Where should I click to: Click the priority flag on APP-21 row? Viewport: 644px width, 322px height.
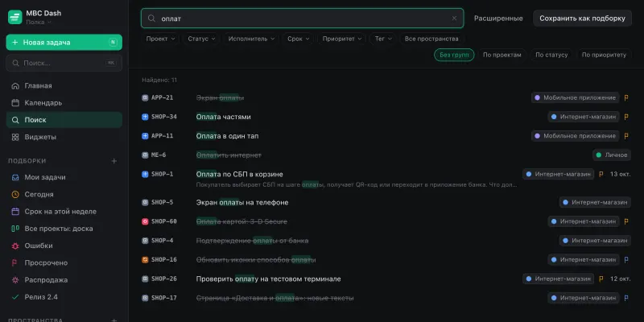(x=626, y=97)
